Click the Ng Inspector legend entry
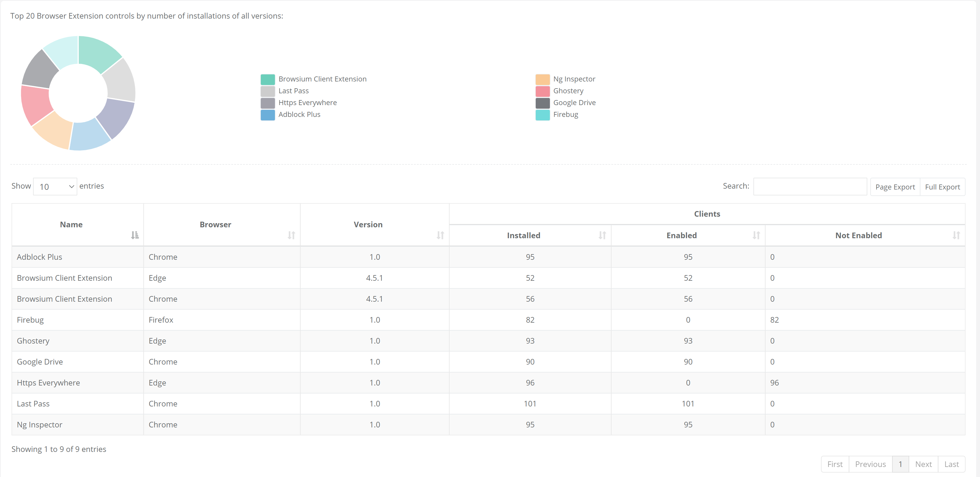 click(574, 79)
